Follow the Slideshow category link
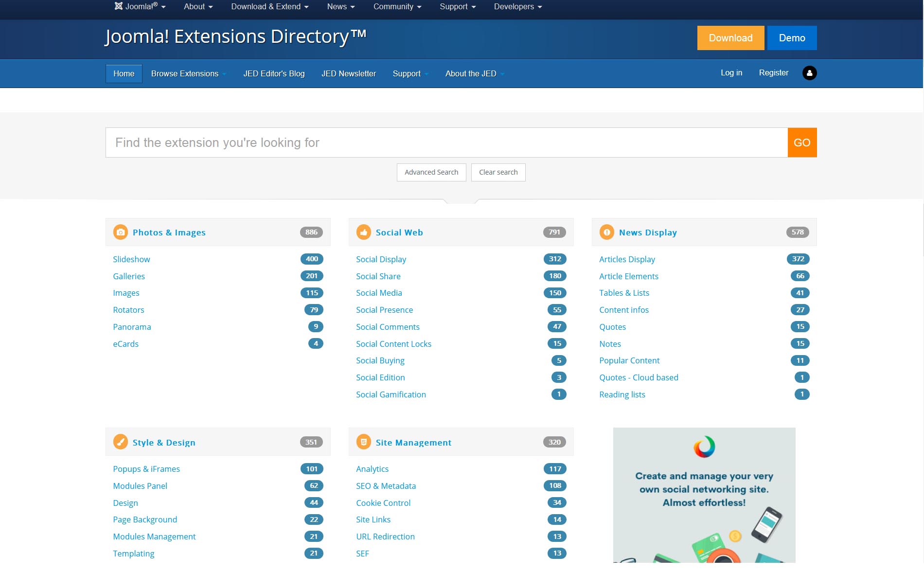The width and height of the screenshot is (924, 573). click(x=131, y=259)
